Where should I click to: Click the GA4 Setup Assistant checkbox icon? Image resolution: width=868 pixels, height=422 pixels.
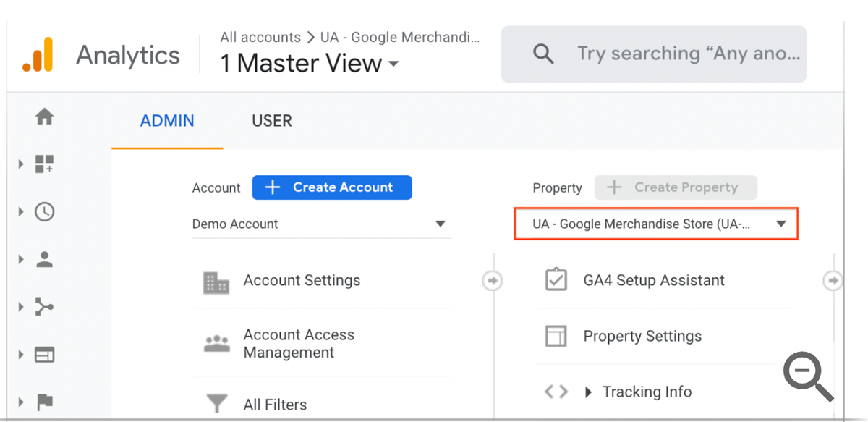(556, 280)
